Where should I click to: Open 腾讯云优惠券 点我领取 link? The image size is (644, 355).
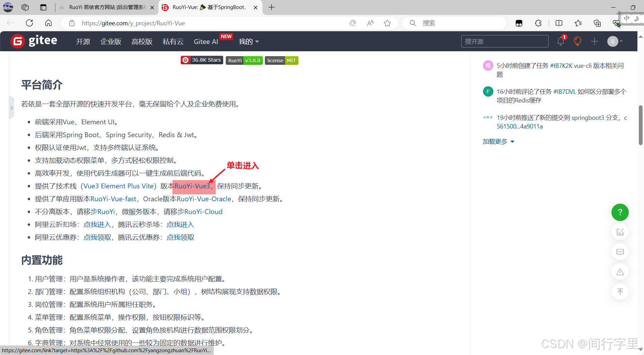click(180, 237)
